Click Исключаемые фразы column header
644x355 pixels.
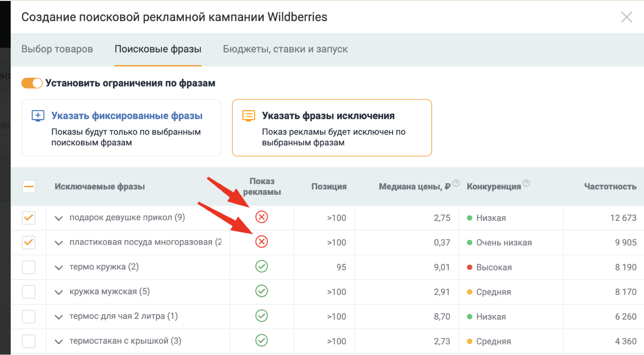[100, 186]
